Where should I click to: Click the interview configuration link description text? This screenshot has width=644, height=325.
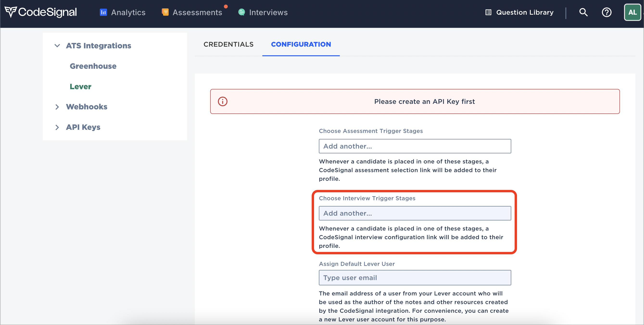pos(411,237)
